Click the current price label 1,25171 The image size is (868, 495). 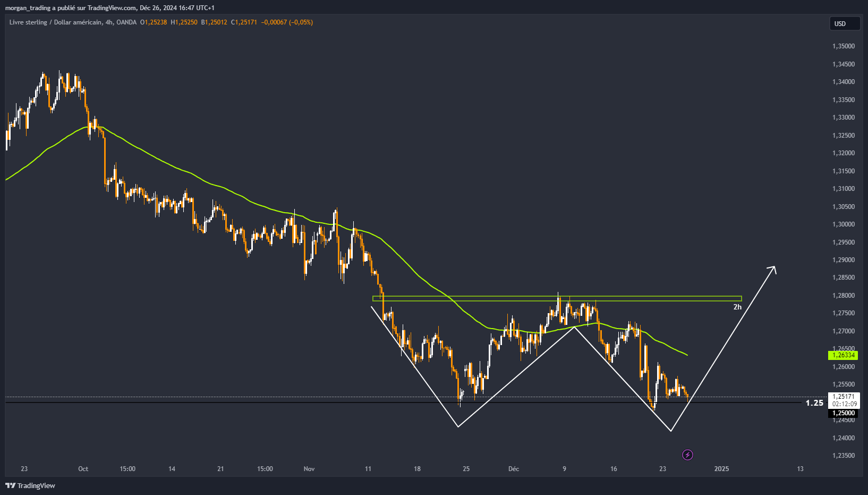[x=843, y=396]
